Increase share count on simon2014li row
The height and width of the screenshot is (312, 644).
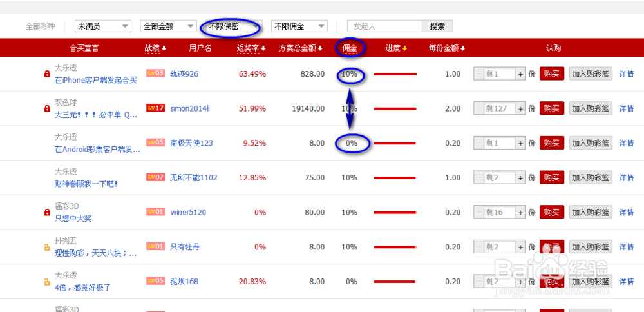(520, 108)
